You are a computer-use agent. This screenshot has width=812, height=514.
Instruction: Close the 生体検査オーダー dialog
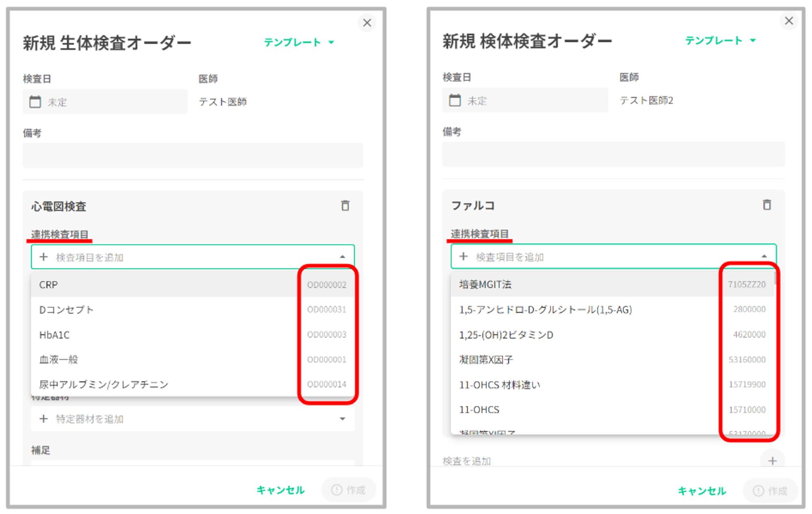point(367,23)
